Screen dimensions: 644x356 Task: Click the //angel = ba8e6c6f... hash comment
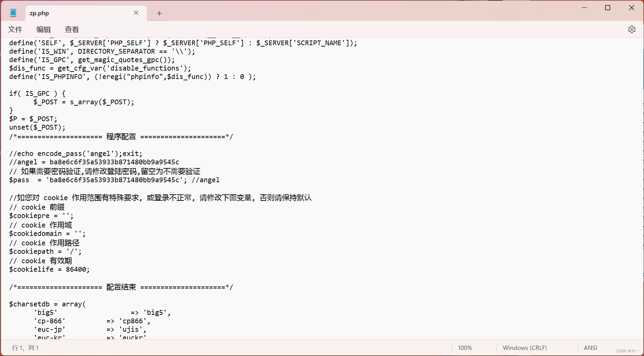(94, 162)
